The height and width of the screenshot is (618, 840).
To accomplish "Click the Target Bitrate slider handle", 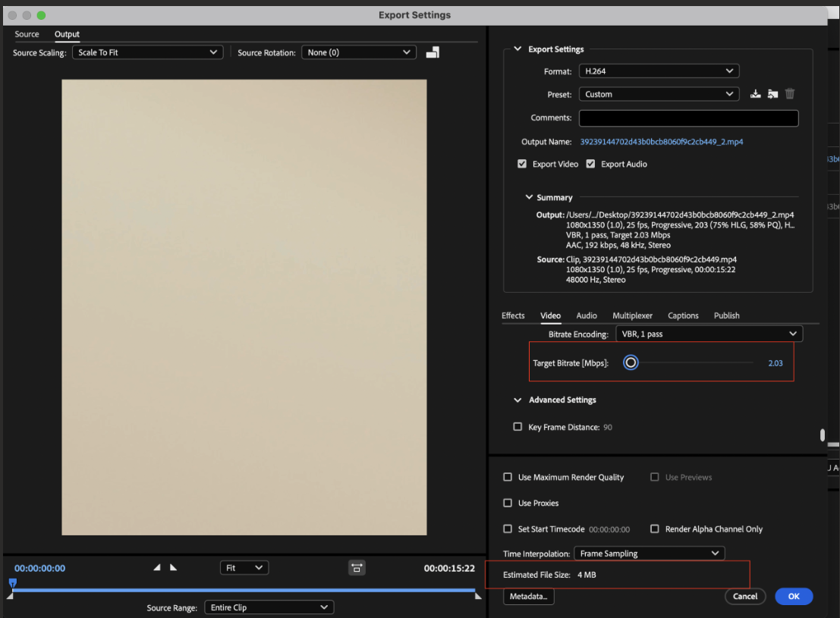I will [631, 362].
